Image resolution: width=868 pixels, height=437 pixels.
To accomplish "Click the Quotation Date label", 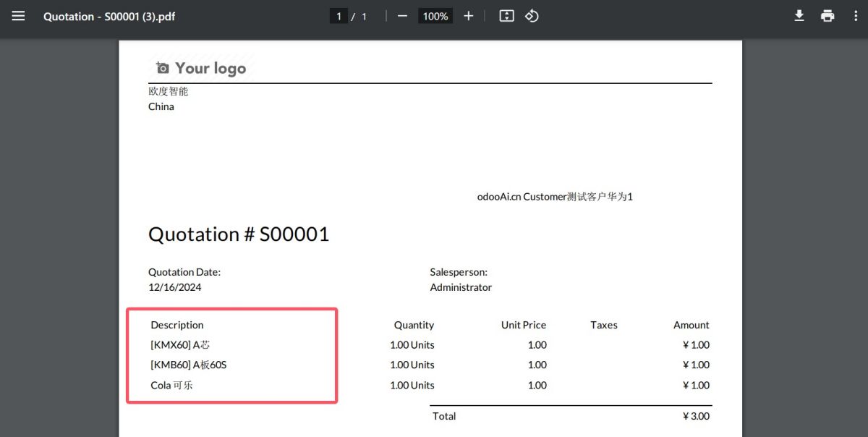I will click(184, 272).
